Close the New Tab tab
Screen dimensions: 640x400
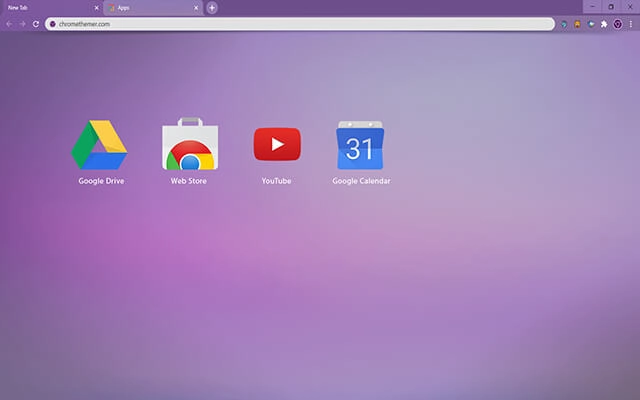[x=96, y=8]
